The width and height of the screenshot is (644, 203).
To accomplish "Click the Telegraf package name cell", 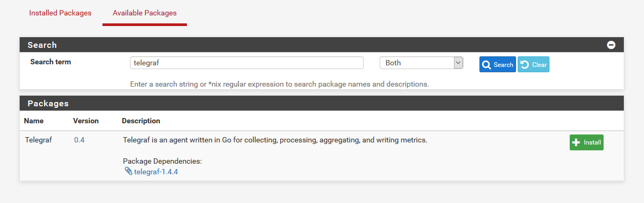I will (39, 140).
